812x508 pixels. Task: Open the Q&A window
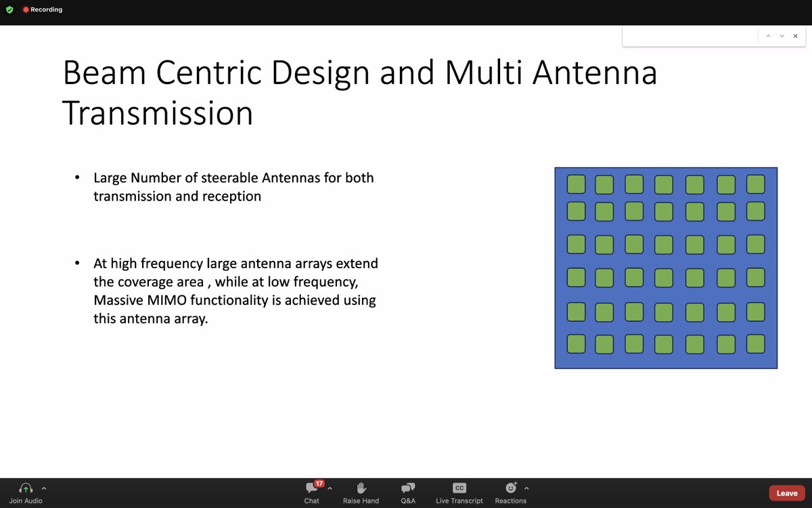pyautogui.click(x=408, y=492)
